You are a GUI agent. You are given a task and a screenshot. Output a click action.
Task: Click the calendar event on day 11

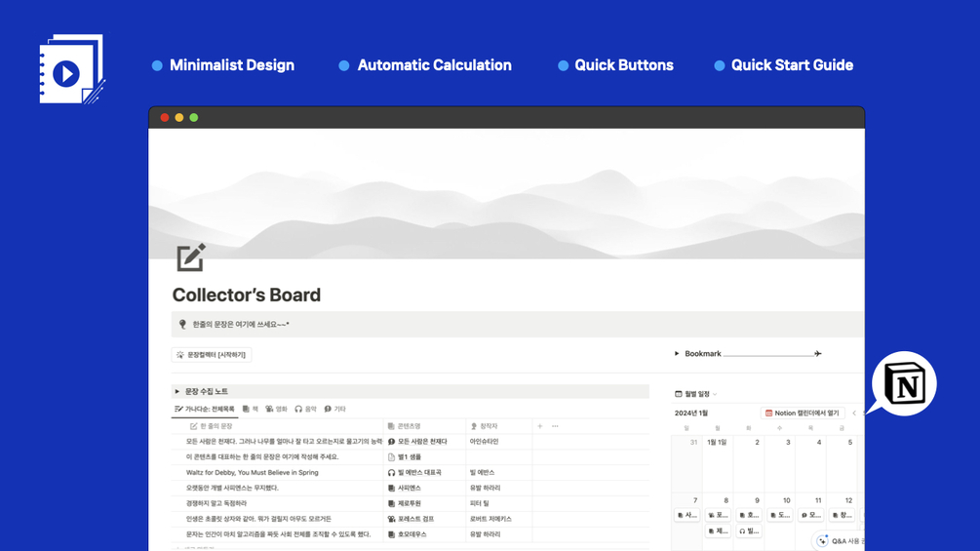(810, 515)
